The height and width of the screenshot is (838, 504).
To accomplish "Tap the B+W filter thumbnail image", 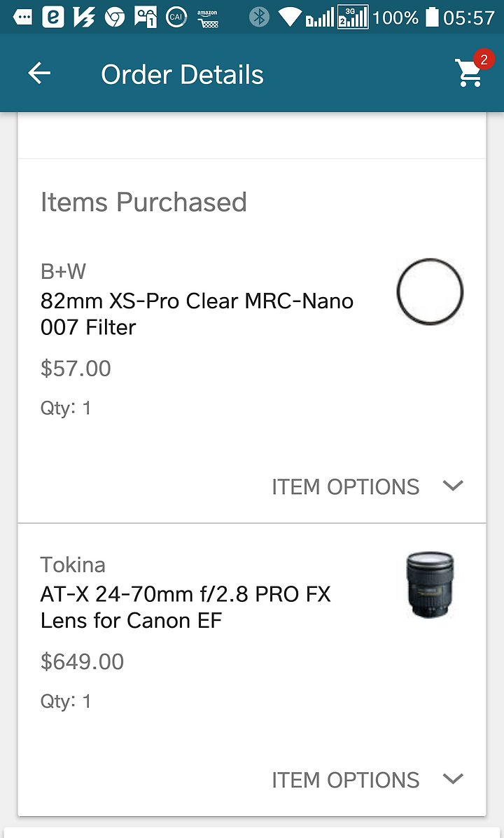I will click(430, 293).
